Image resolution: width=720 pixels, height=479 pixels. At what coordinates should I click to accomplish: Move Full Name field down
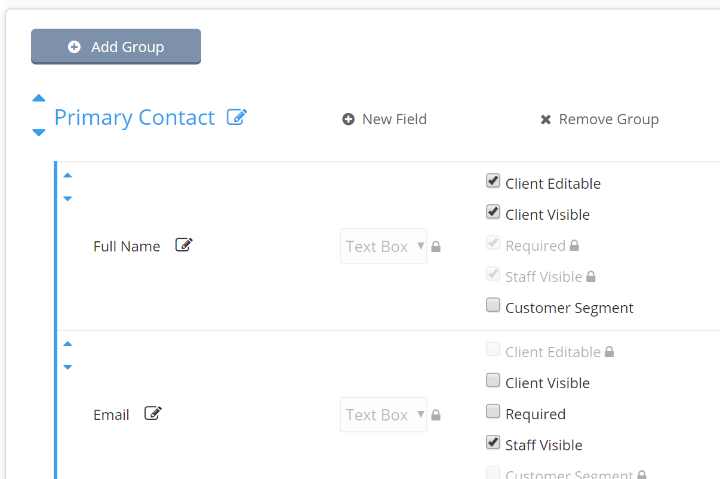(68, 198)
